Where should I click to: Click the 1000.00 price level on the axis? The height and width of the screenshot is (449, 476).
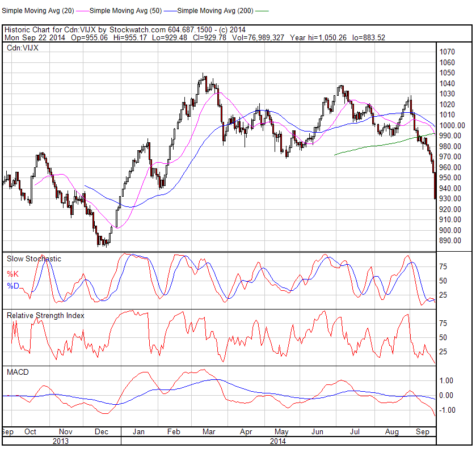pyautogui.click(x=452, y=125)
